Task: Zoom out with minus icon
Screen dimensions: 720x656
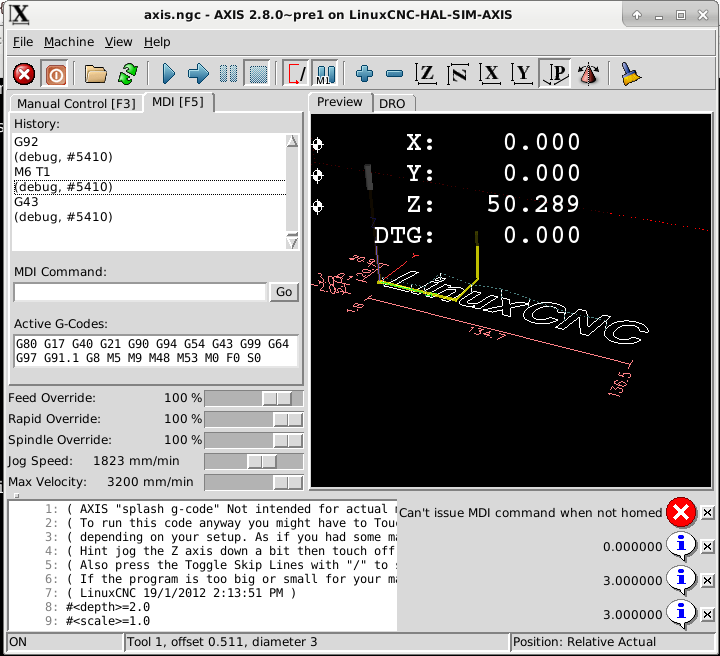Action: pyautogui.click(x=394, y=73)
